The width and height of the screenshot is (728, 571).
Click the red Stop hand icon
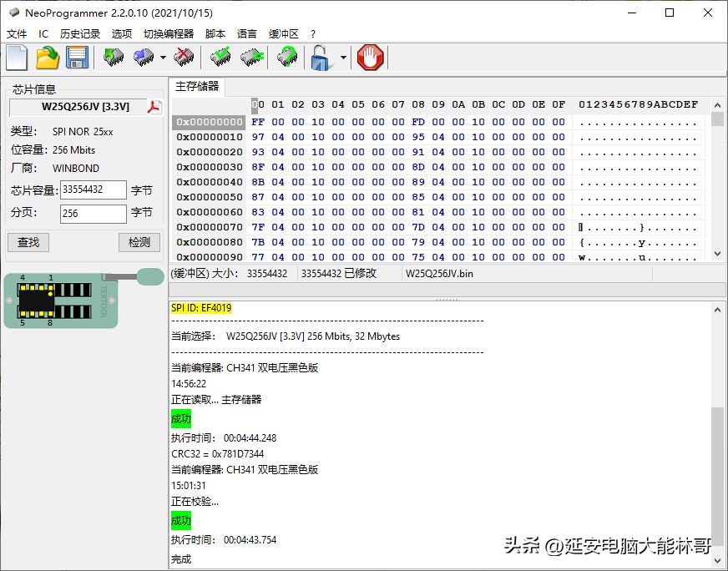click(x=371, y=58)
